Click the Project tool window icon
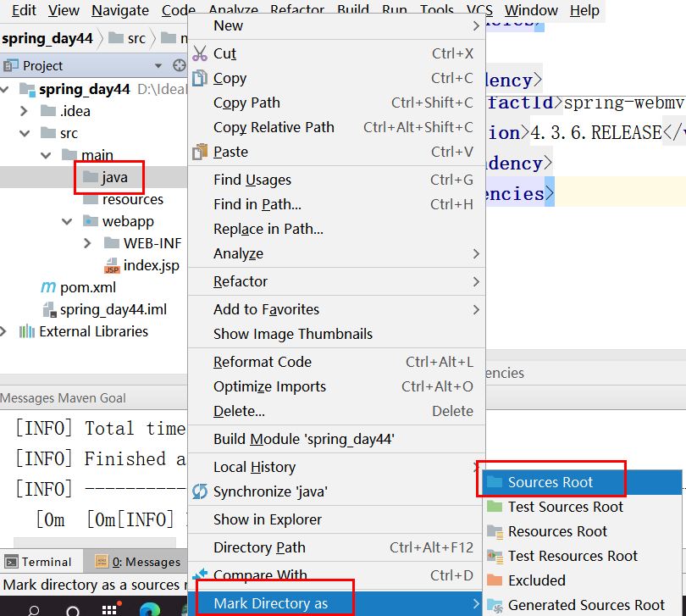Viewport: 686px width, 616px height. [11, 66]
